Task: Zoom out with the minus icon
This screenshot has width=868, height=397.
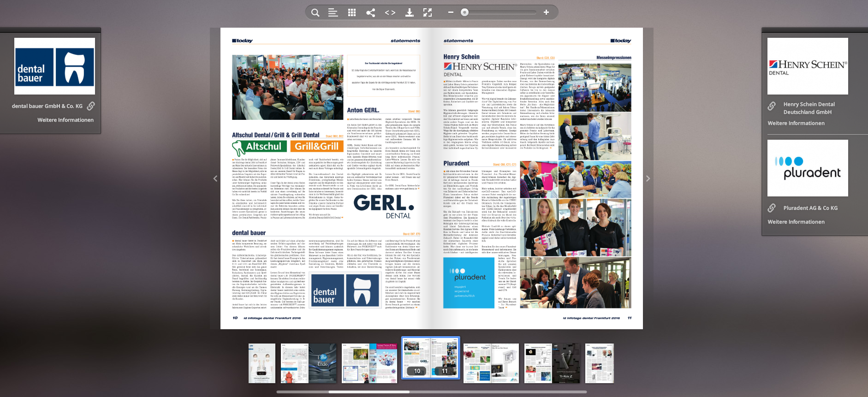Action: pos(451,12)
